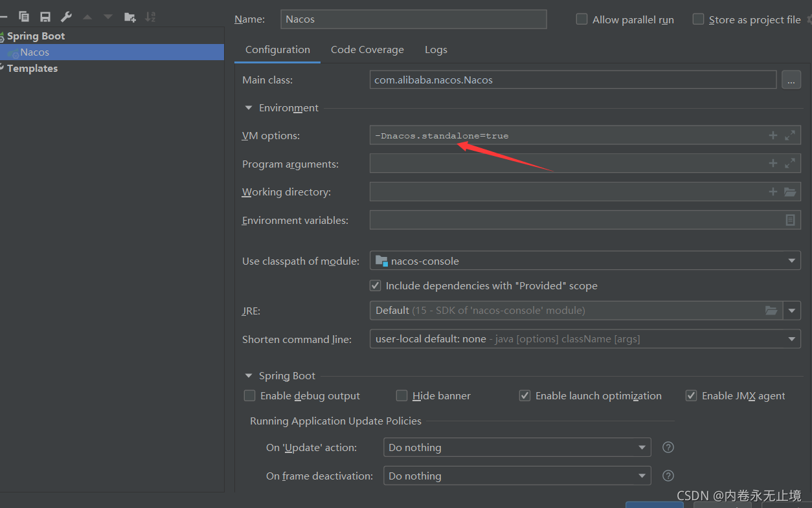Click the Main class input field
The image size is (812, 508).
click(x=573, y=80)
